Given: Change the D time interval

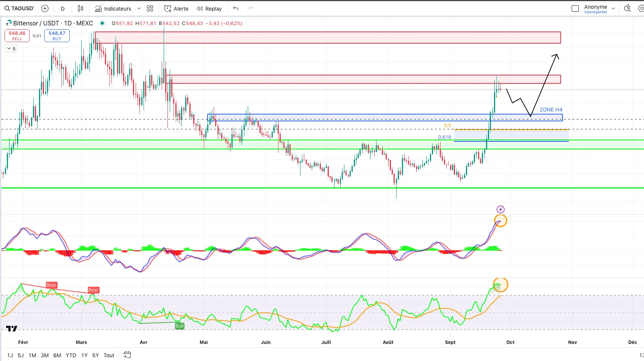Looking at the screenshot, I should [63, 8].
